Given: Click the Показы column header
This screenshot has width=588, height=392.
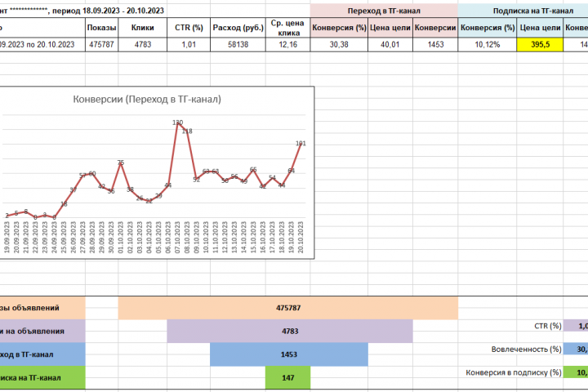Looking at the screenshot, I should (101, 28).
